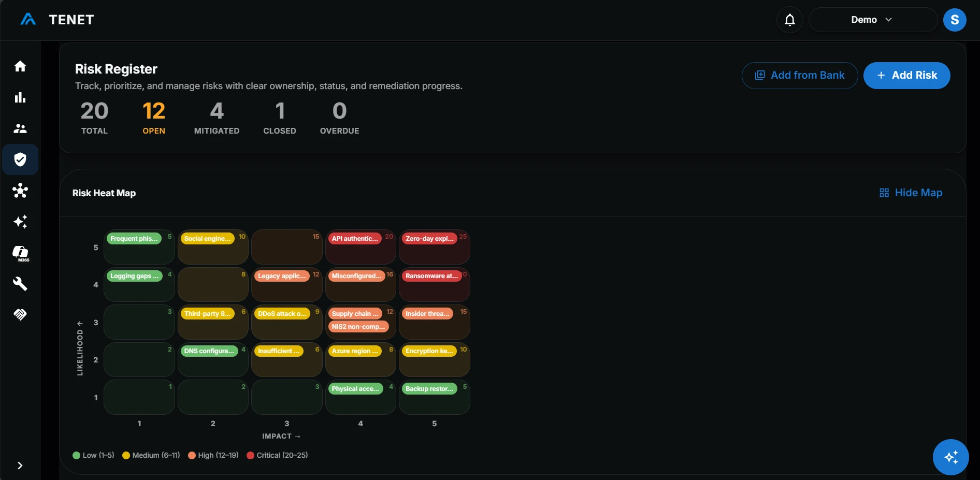This screenshot has height=480, width=980.
Task: Click the Medium (6–11) yellow legend swatch
Action: pos(126,456)
